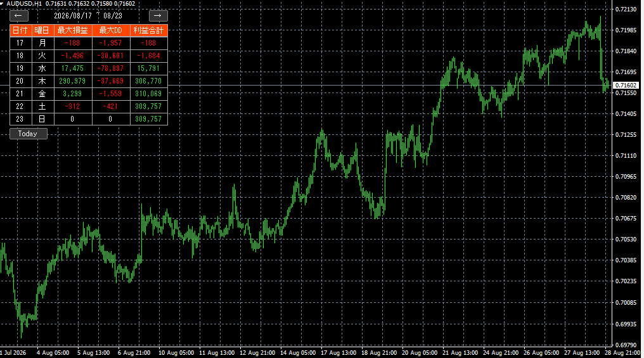The image size is (644, 358).
Task: Click the 0.72130 price axis label
Action: point(626,10)
